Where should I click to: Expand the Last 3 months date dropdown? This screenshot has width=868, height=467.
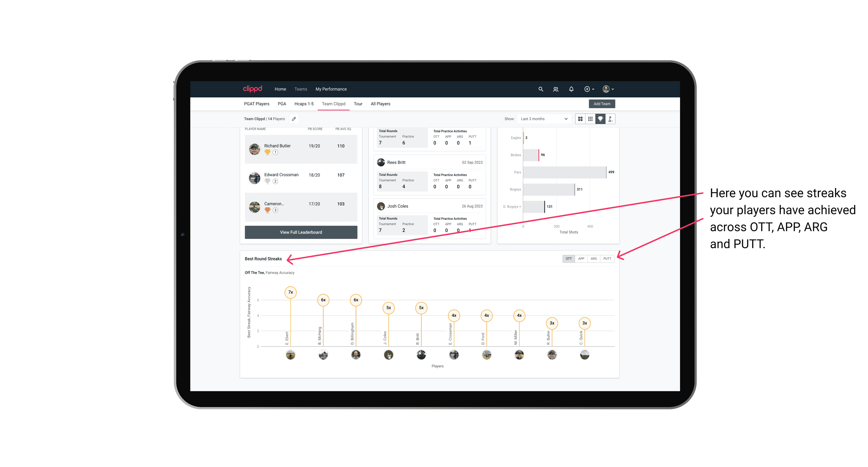[543, 119]
